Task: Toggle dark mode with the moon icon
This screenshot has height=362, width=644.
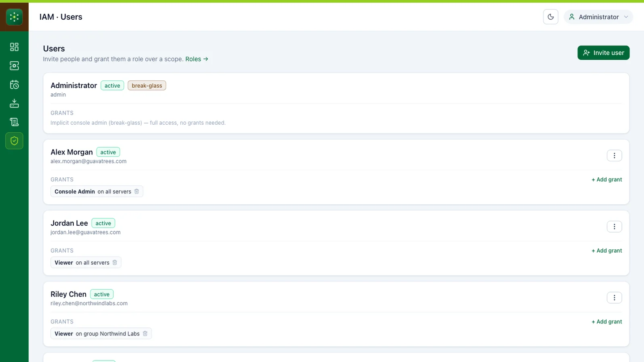Action: 551,17
